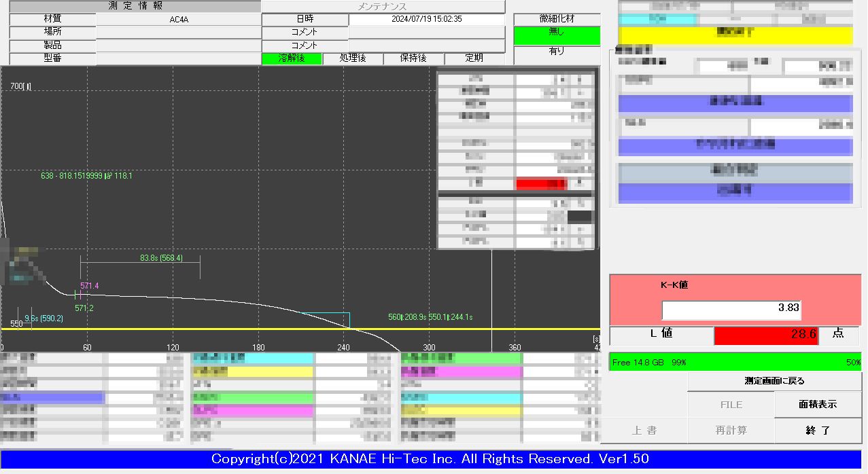Select 無し for 微細化材
The image size is (868, 474).
(557, 35)
